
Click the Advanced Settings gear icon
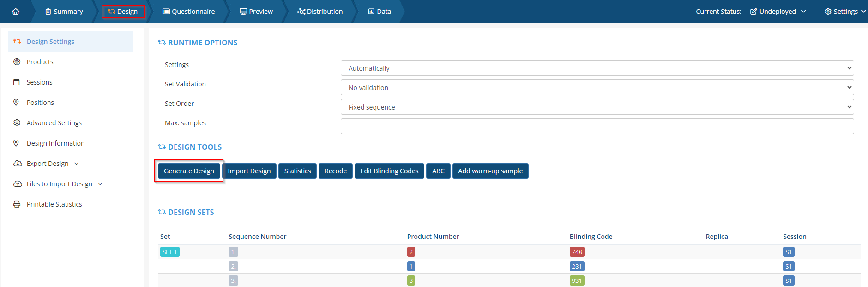pyautogui.click(x=17, y=123)
